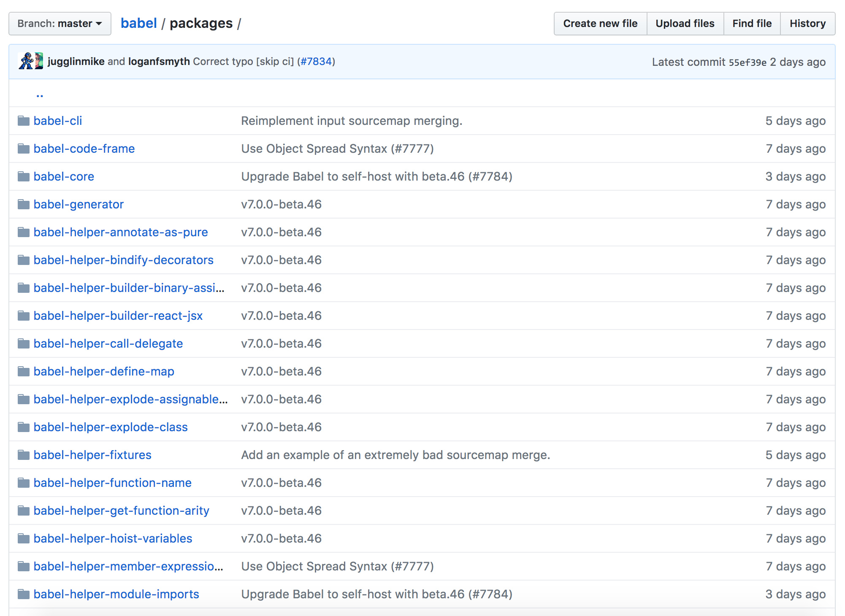Navigate to the babel root breadcrumb link
845x616 pixels.
(x=138, y=23)
